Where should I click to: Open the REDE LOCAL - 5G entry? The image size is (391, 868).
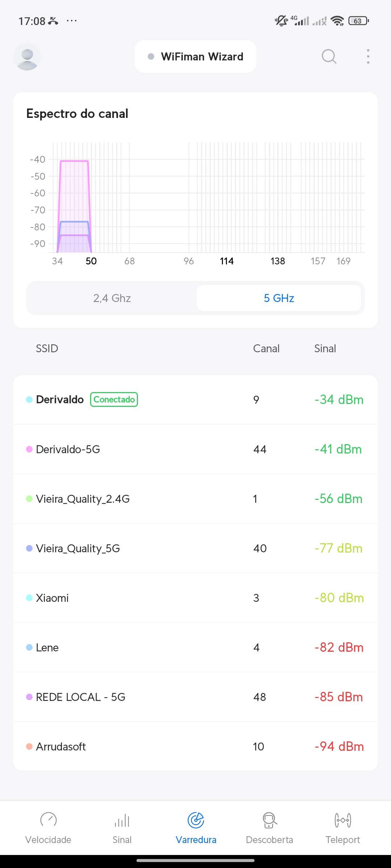195,697
